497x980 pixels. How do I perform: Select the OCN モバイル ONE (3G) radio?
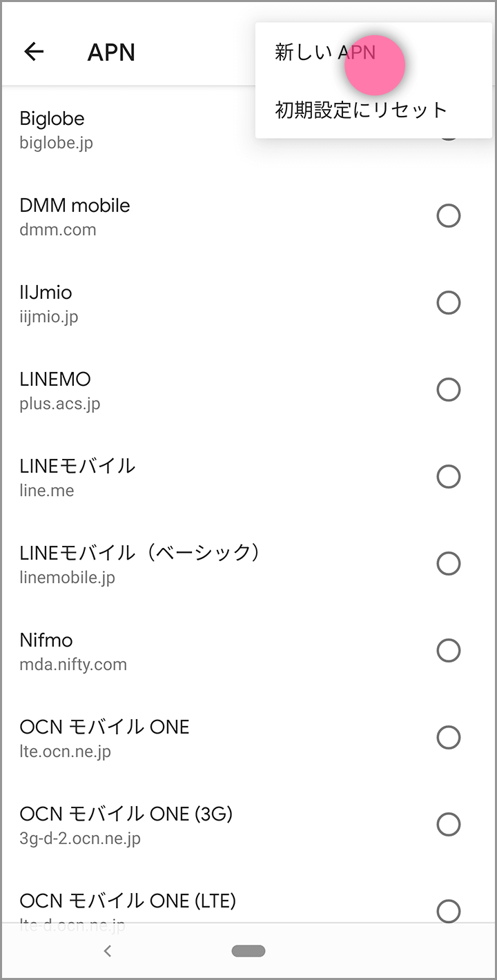449,825
